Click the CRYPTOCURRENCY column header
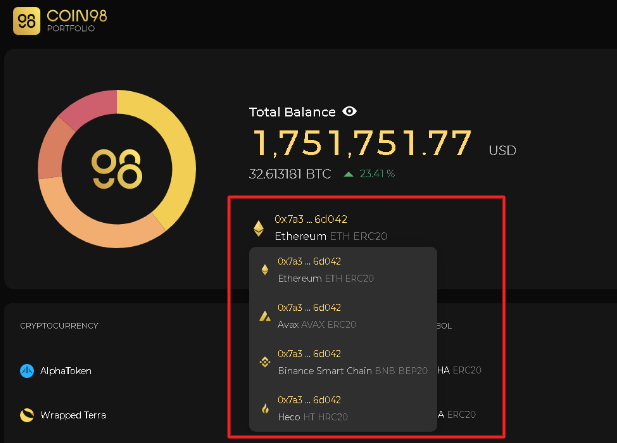Viewport: 617px width, 443px height. 59,326
